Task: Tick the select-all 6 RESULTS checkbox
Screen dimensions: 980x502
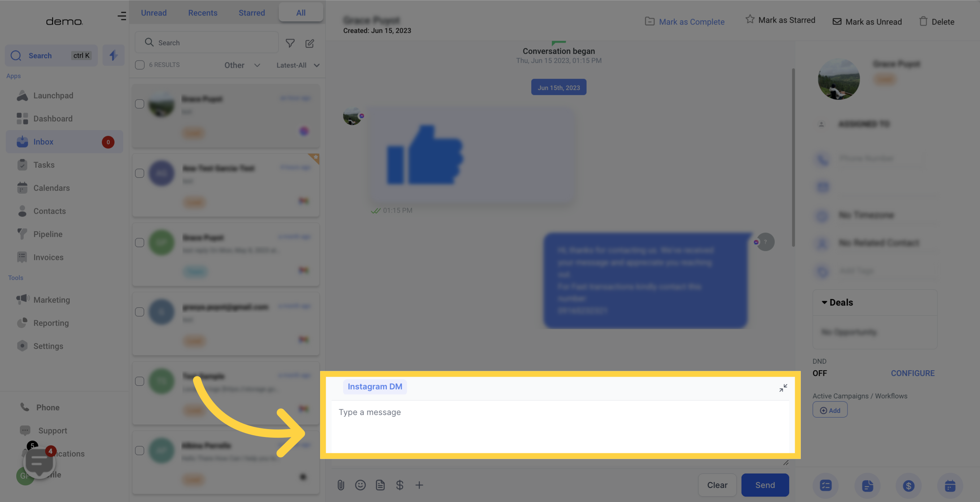Action: pyautogui.click(x=140, y=65)
